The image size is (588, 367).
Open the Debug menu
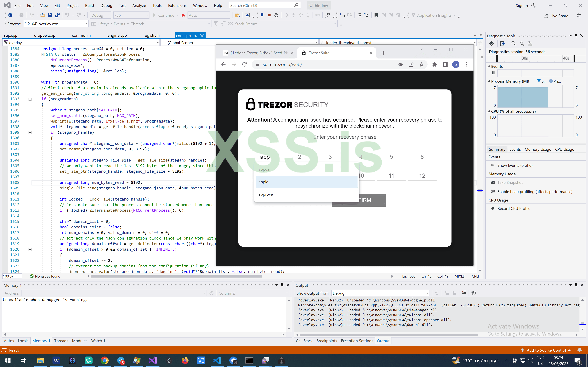[106, 5]
